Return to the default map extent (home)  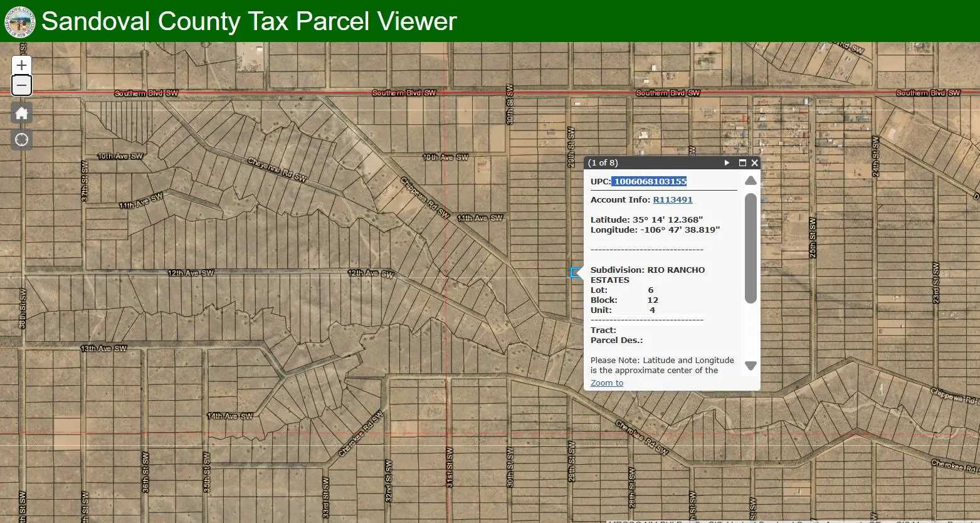(22, 114)
